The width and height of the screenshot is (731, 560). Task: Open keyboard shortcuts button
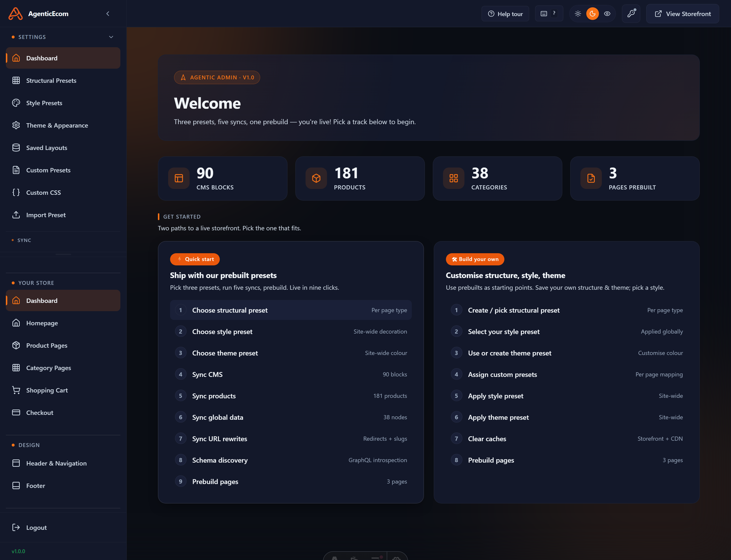(x=549, y=14)
